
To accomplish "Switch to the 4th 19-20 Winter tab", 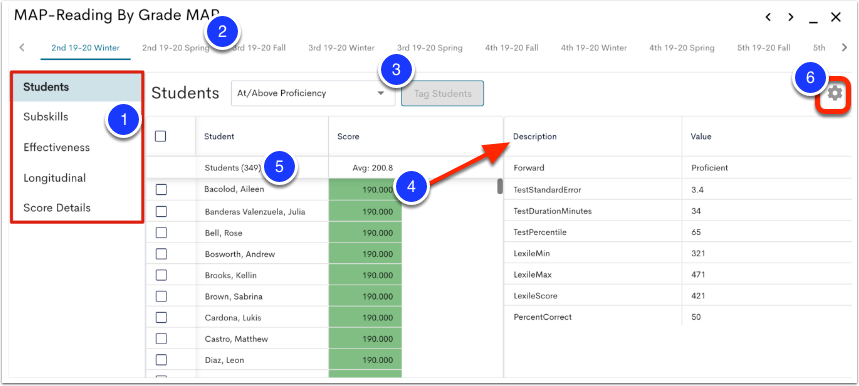I will pos(594,48).
